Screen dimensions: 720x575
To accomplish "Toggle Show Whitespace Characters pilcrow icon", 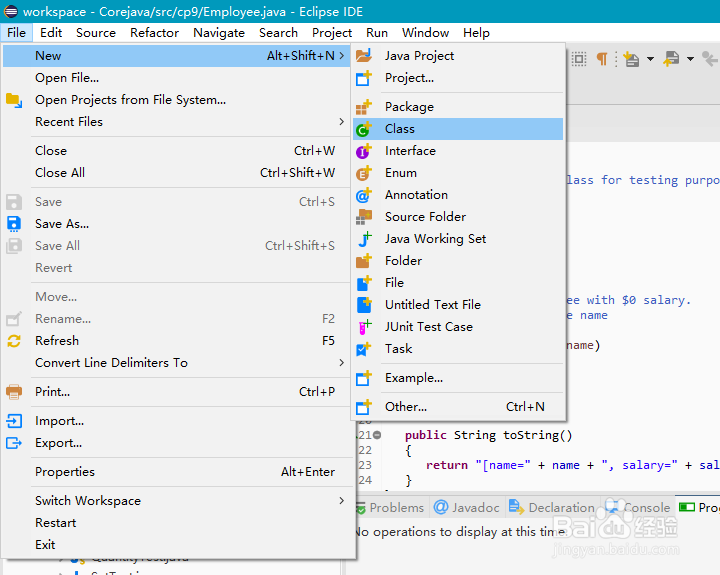I will coord(602,59).
